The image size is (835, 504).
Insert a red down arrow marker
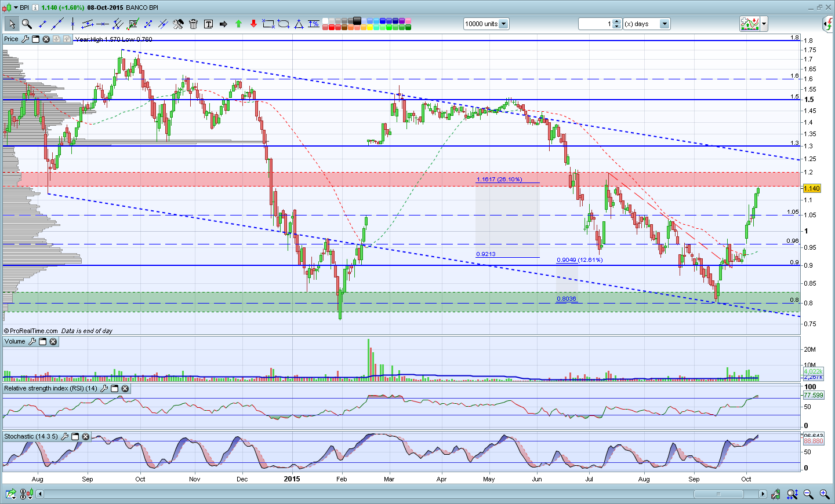(x=253, y=24)
